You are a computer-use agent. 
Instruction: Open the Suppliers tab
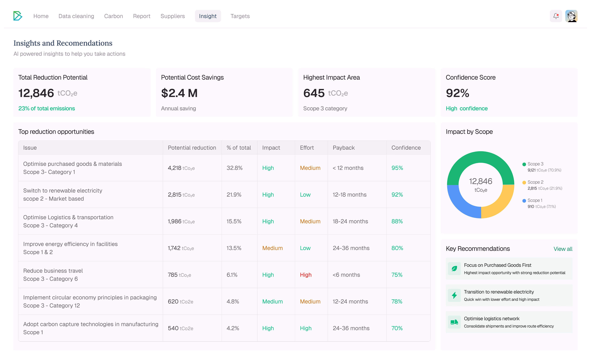(x=172, y=16)
